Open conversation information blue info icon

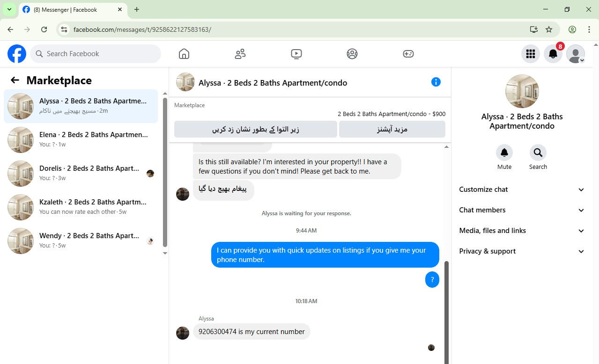coord(436,82)
